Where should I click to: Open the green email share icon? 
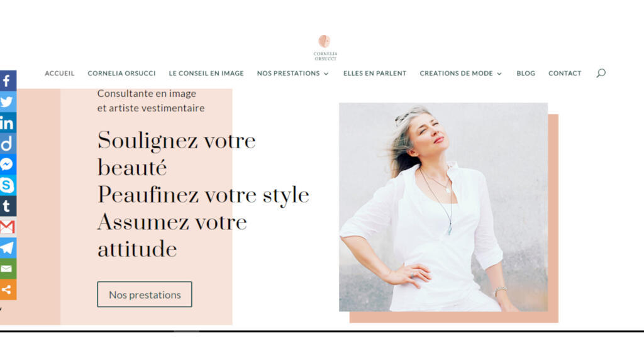click(8, 269)
